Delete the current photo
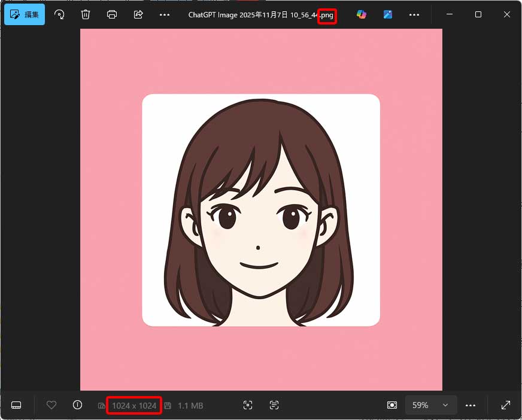This screenshot has width=522, height=420. (85, 14)
